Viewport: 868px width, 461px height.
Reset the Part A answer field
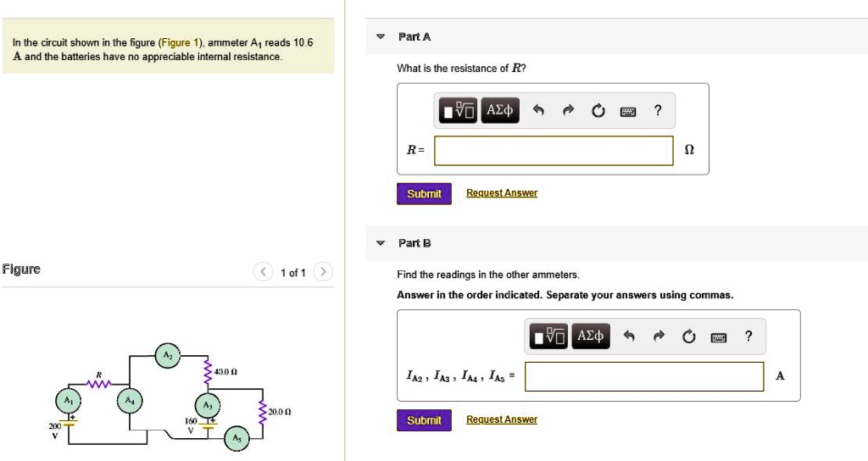(x=598, y=110)
